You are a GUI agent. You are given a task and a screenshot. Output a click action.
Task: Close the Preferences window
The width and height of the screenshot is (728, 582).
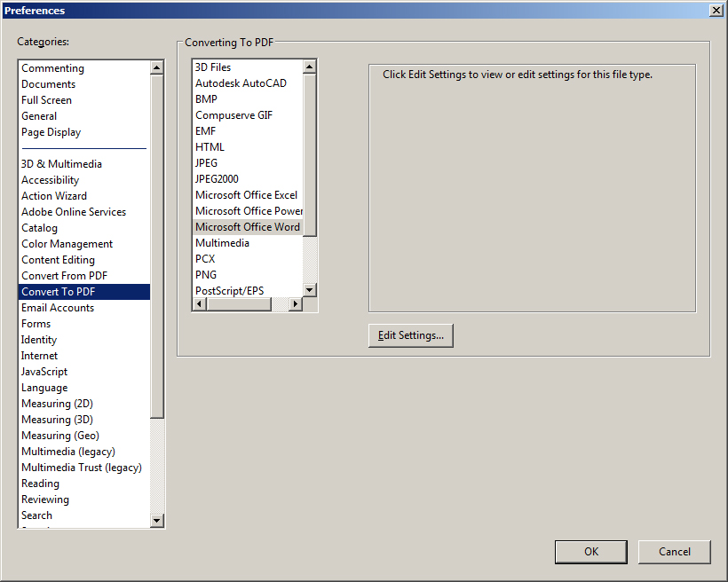coord(716,10)
